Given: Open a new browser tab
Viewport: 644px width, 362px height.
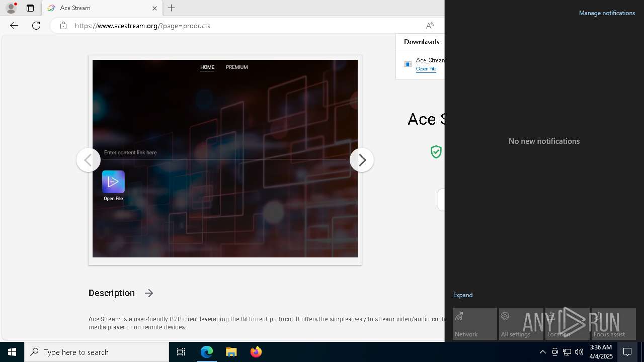Looking at the screenshot, I should (171, 8).
